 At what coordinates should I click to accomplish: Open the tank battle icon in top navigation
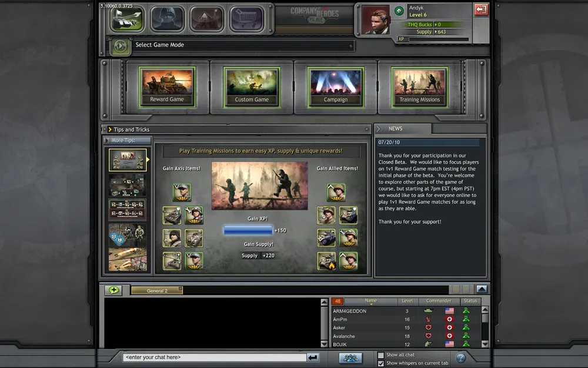pos(128,18)
